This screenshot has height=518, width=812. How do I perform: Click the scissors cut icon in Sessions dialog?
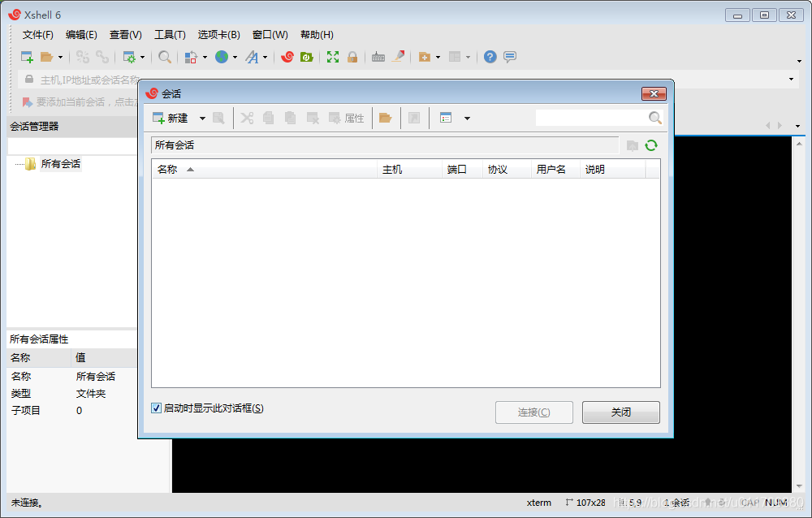tap(247, 118)
